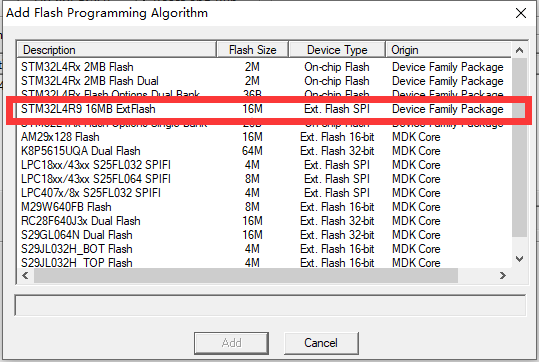Select RC28F640J3x Dual Flash row
Screen dimensions: 539x362
click(264, 221)
